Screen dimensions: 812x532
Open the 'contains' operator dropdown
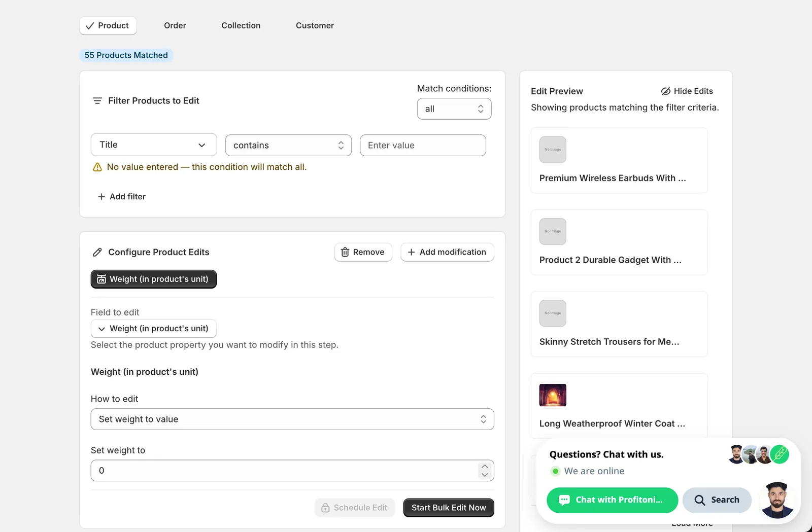pos(288,145)
